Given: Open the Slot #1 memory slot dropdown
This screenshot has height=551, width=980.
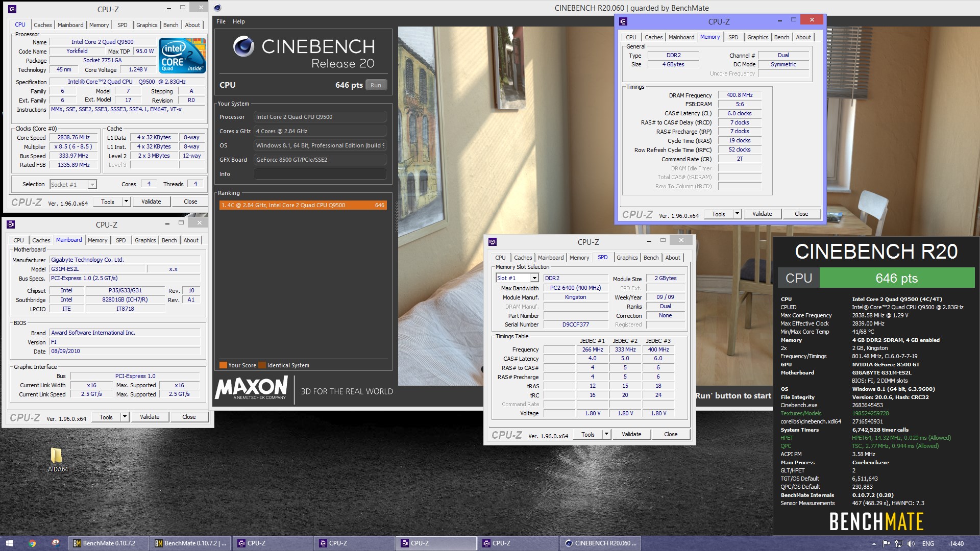Looking at the screenshot, I should pyautogui.click(x=517, y=278).
